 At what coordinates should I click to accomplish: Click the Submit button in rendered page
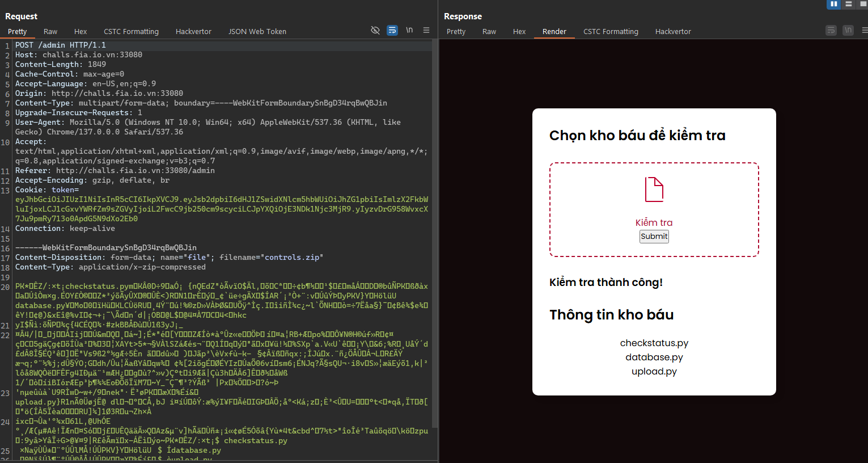[x=654, y=237]
